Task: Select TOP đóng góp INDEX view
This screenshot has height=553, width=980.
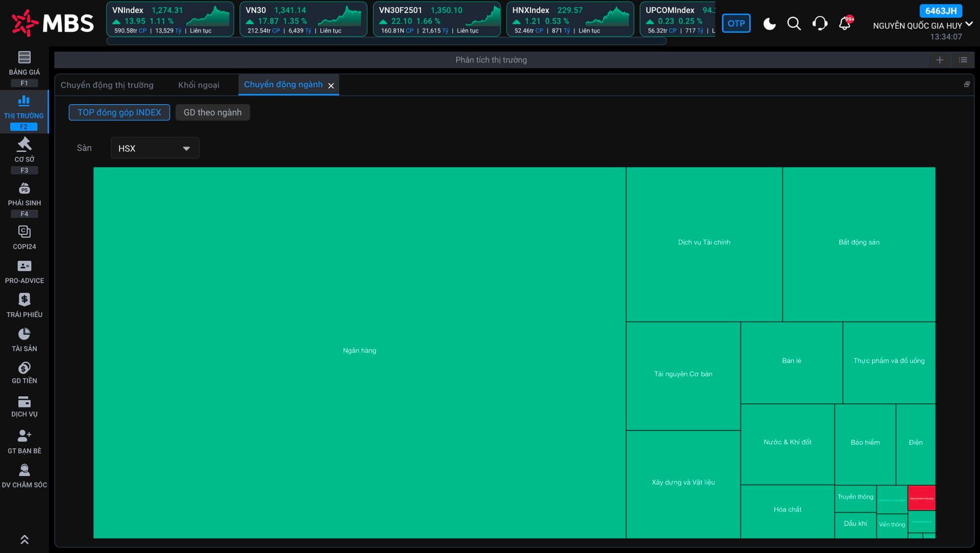Action: pyautogui.click(x=119, y=112)
